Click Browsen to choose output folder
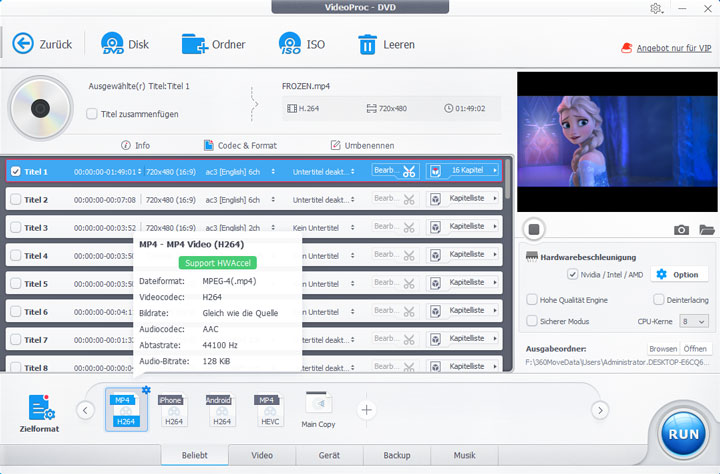Image resolution: width=720 pixels, height=474 pixels. click(663, 349)
